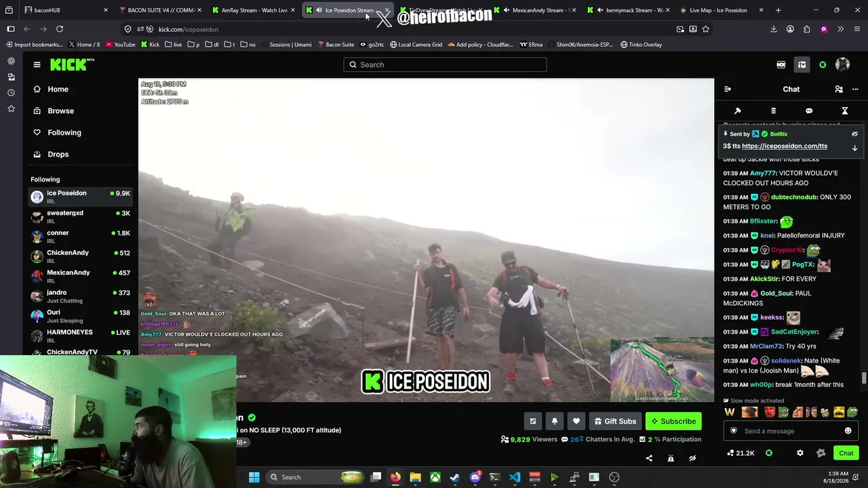Screen dimensions: 868x488
Task: Open OBS Studio from taskbar
Action: click(614, 477)
